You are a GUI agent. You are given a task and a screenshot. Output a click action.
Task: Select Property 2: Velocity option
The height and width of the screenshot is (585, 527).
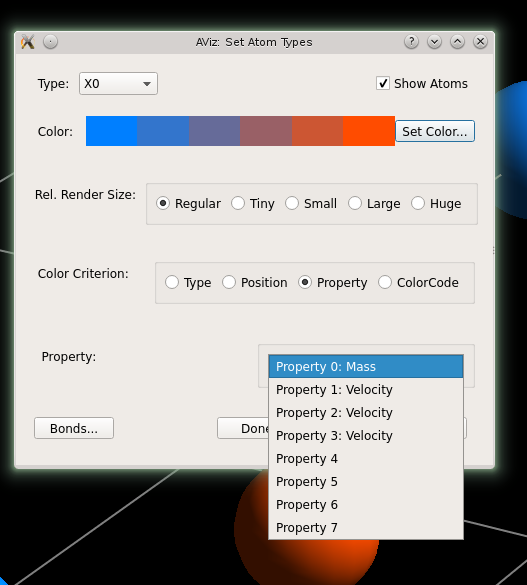366,413
